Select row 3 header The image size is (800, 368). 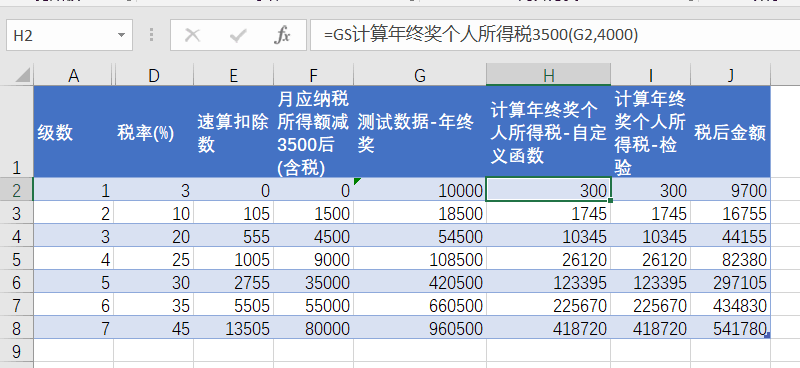(x=16, y=213)
